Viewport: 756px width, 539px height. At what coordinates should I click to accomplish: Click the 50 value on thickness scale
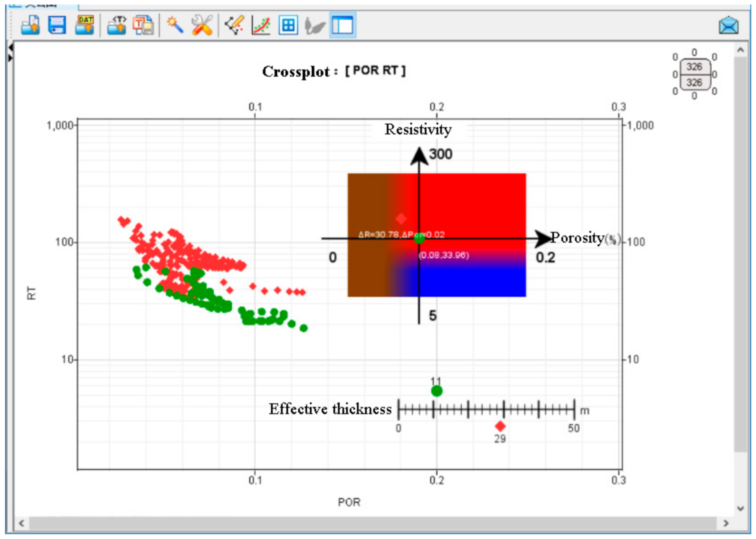click(574, 428)
